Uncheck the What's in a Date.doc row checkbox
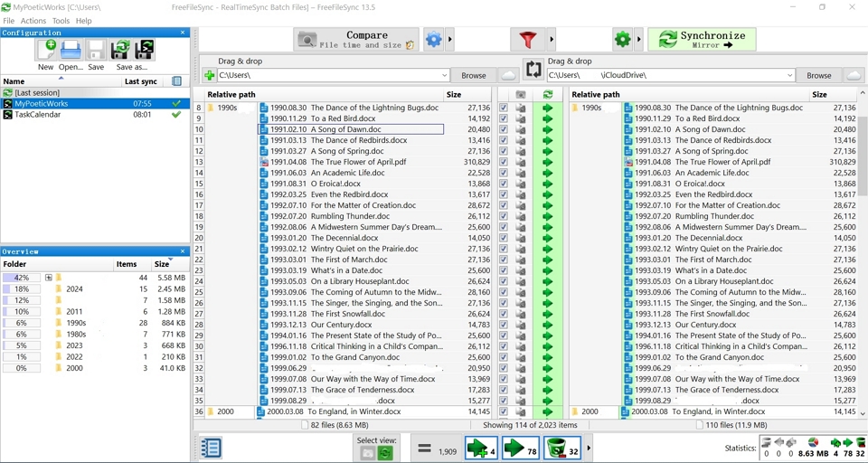 pos(504,270)
